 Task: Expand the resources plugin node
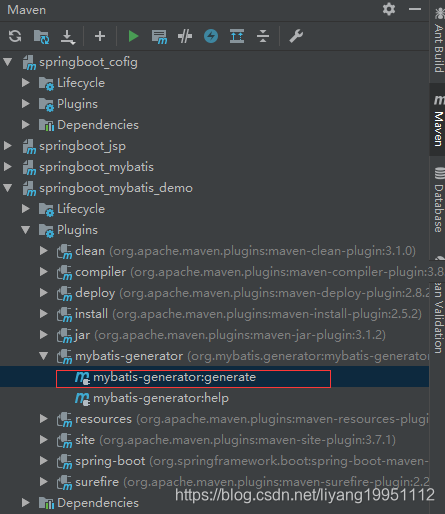point(44,419)
